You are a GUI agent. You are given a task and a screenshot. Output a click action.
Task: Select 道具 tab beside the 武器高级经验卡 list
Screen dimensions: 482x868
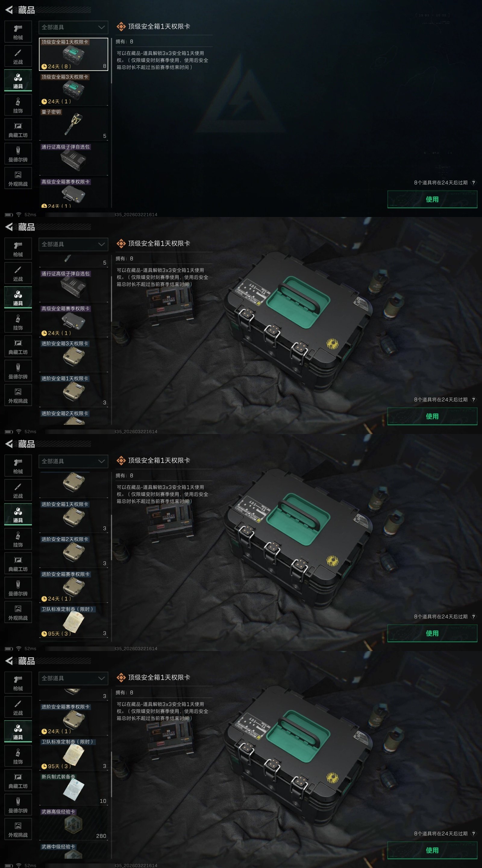[18, 731]
